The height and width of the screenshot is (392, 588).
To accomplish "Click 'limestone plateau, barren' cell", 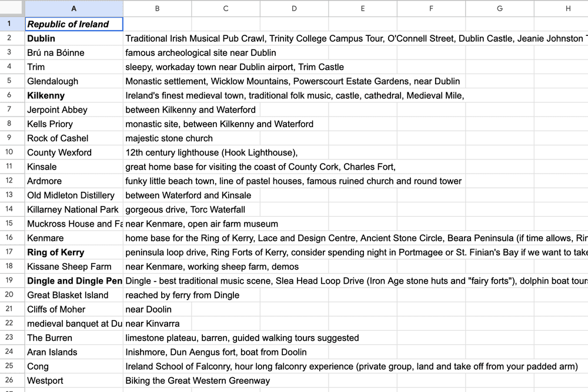I will click(157, 338).
